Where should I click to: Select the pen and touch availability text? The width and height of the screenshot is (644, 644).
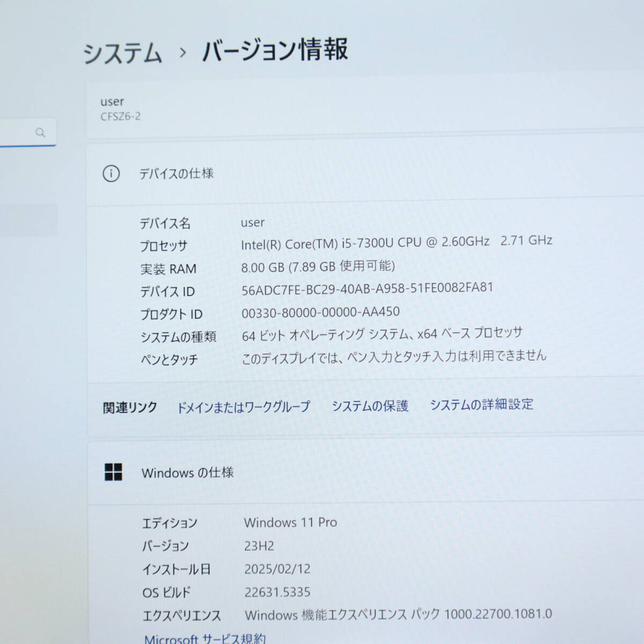(394, 356)
